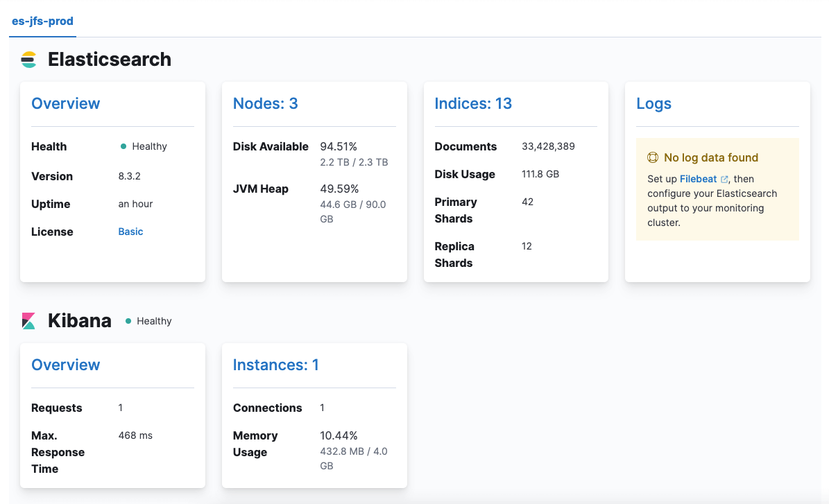The width and height of the screenshot is (829, 504).
Task: Click the Uptime label
Action: click(51, 204)
